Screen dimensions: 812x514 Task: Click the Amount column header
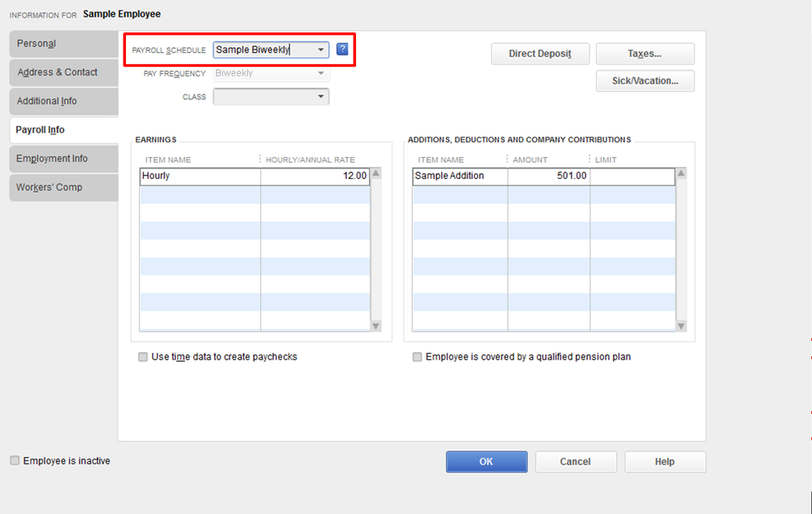point(530,159)
